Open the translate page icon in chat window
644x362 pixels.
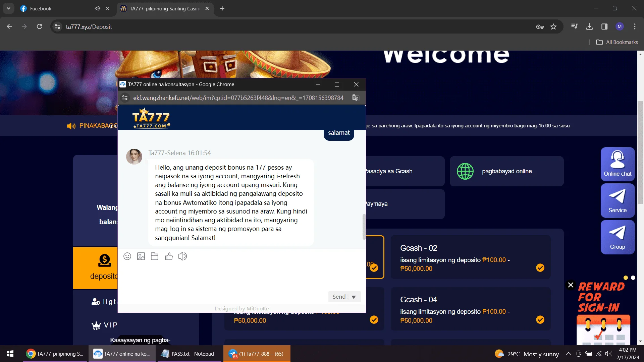click(356, 98)
